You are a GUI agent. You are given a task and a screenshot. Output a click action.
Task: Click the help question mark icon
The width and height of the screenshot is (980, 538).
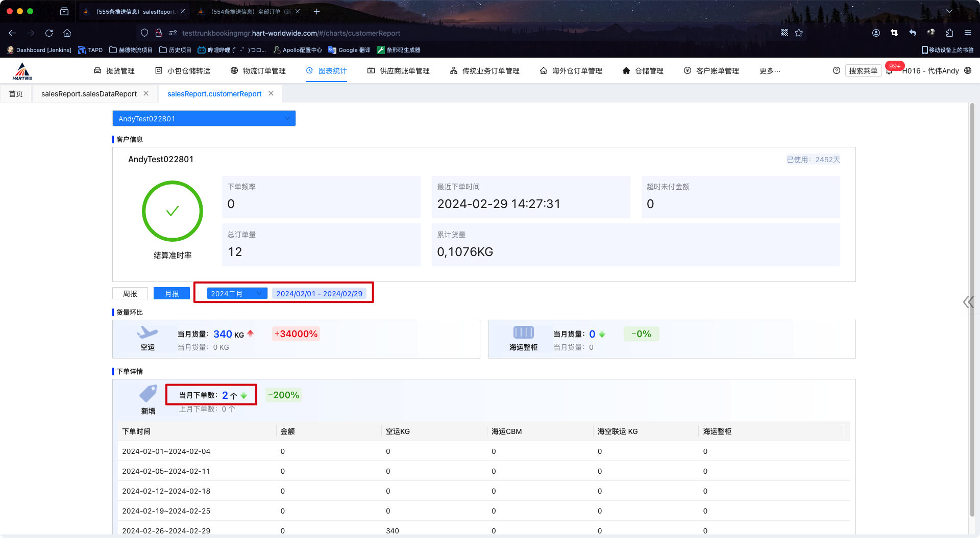(836, 71)
